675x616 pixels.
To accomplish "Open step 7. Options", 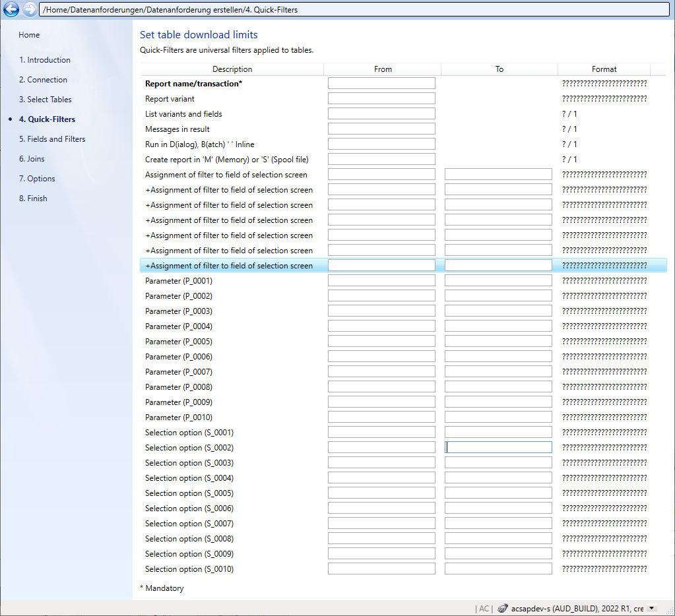I will (x=37, y=179).
